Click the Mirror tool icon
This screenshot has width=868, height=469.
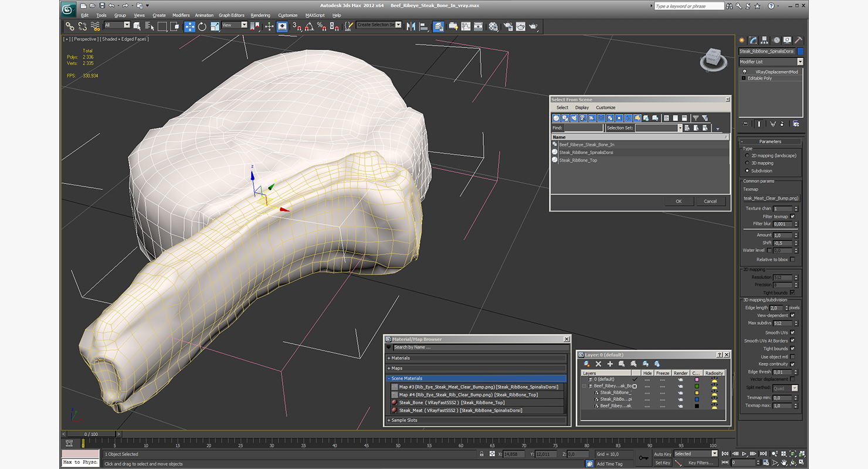coord(411,26)
